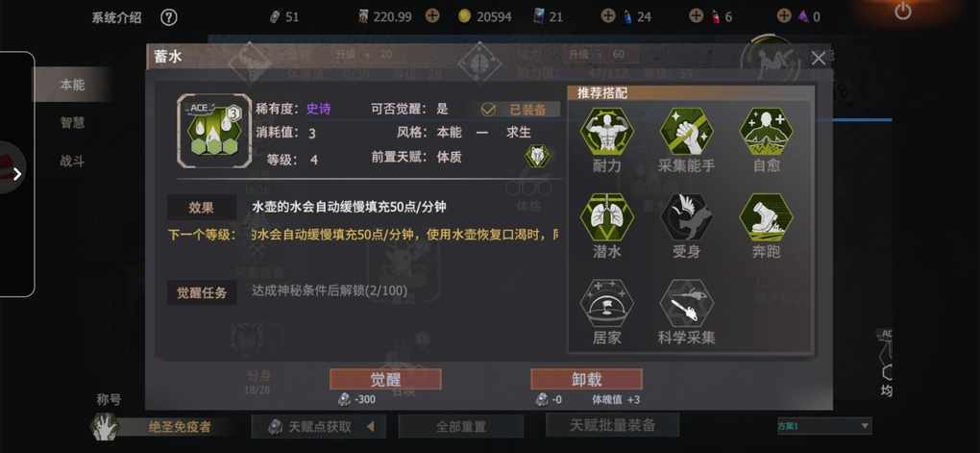Image resolution: width=980 pixels, height=453 pixels.
Task: Select the 耐力 recommended talent icon
Action: [x=606, y=132]
